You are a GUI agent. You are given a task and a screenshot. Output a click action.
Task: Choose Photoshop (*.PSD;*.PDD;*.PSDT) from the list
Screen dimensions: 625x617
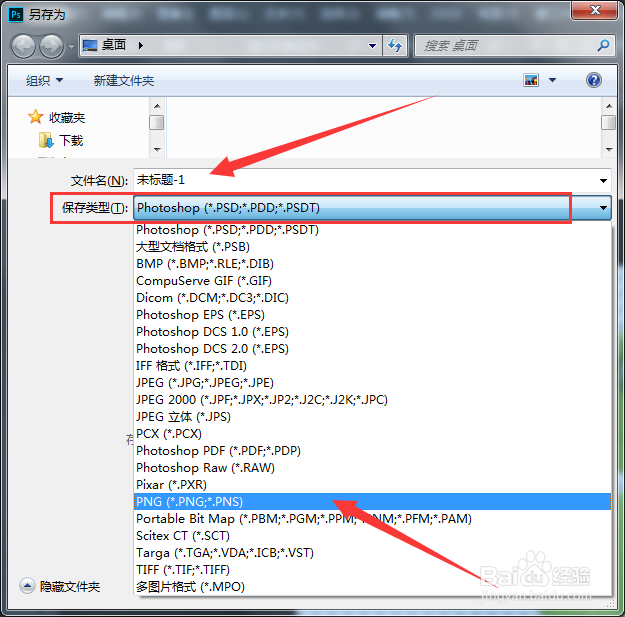coord(372,230)
